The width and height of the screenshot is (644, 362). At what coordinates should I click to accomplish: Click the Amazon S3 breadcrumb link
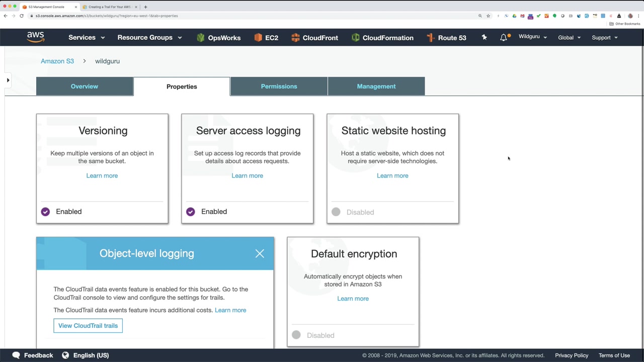click(57, 61)
